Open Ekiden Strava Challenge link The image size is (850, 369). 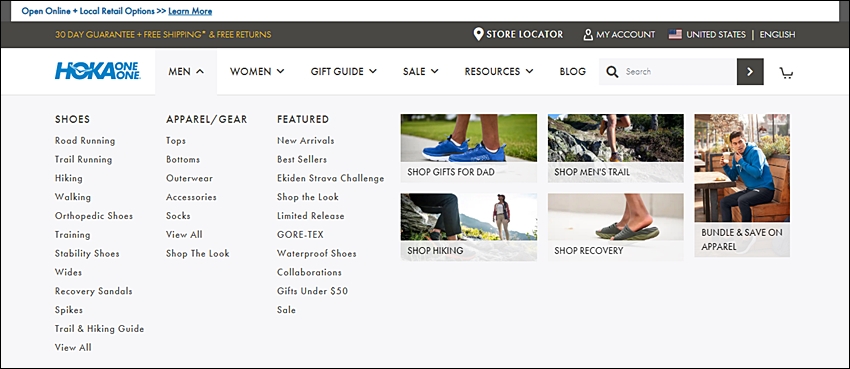331,178
